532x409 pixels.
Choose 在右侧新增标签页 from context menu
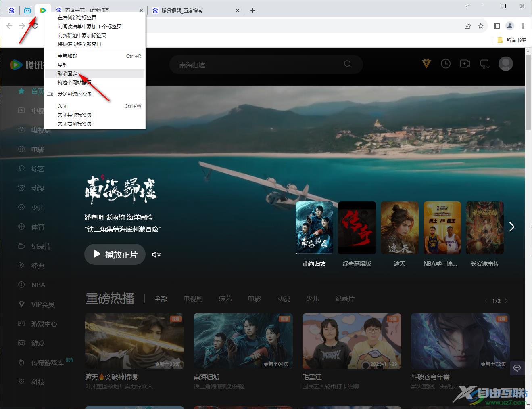(94, 17)
